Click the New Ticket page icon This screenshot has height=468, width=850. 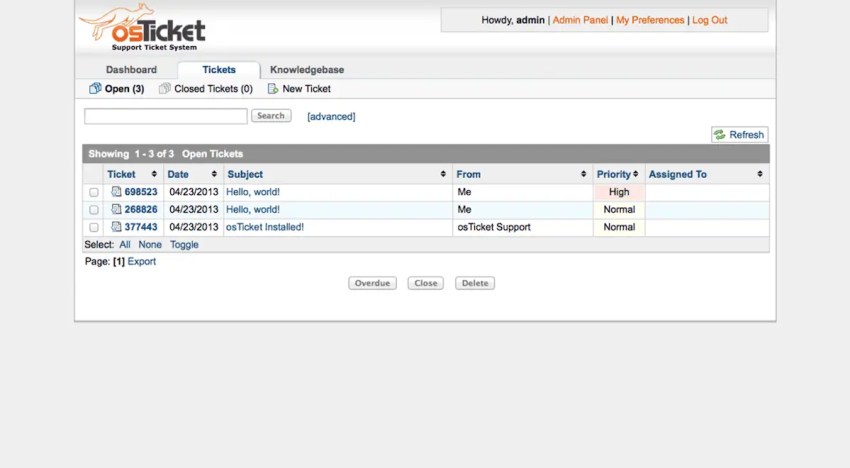[273, 88]
